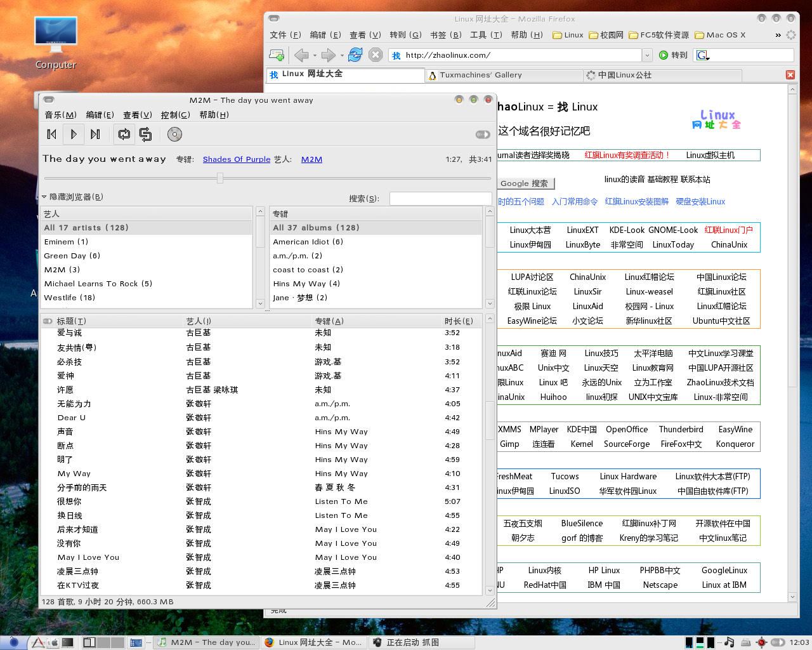Open the Mac OS X bookmarks folder
The width and height of the screenshot is (812, 650).
coord(721,35)
